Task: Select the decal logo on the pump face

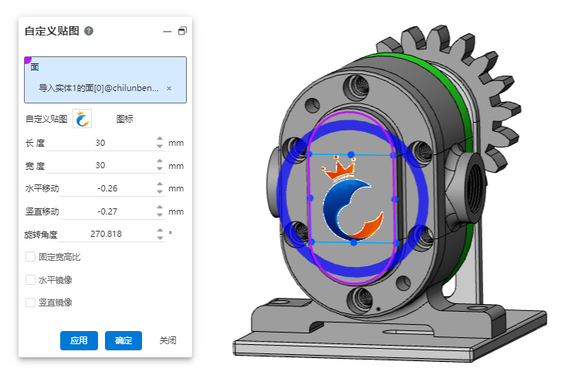Action: [352, 199]
